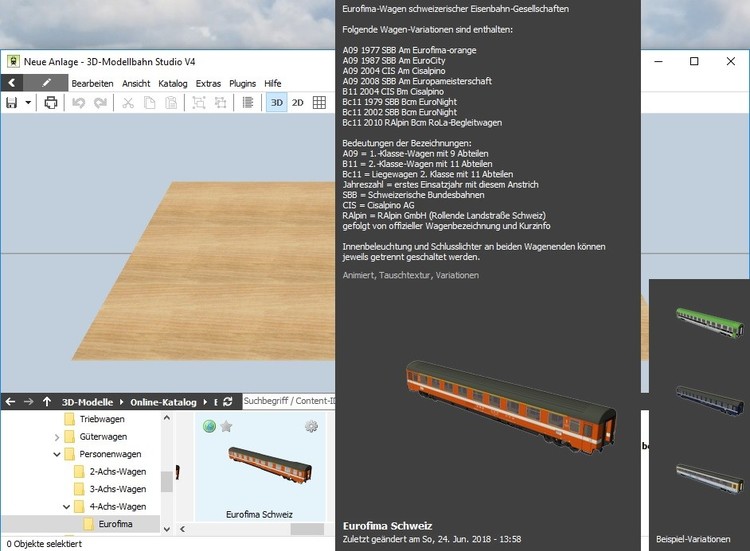The height and width of the screenshot is (551, 750).
Task: Click the tree scrollbar down arrow
Action: pyautogui.click(x=166, y=529)
